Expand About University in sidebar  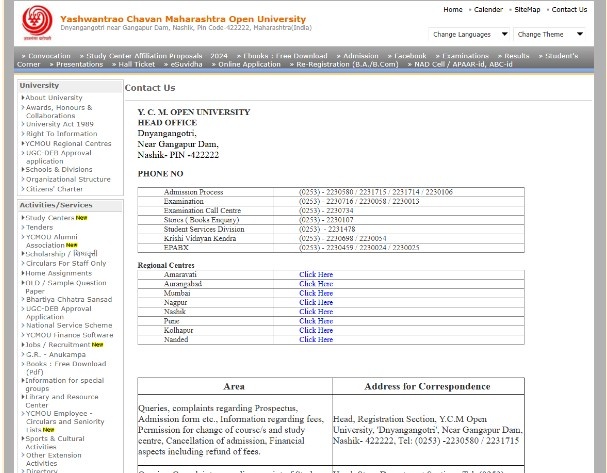tap(53, 98)
